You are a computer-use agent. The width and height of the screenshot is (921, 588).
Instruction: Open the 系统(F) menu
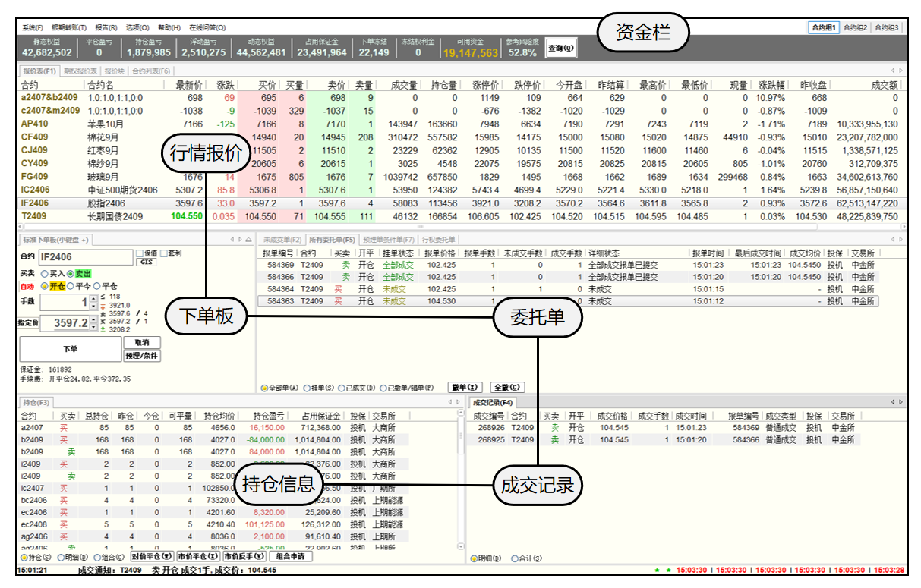click(x=33, y=27)
